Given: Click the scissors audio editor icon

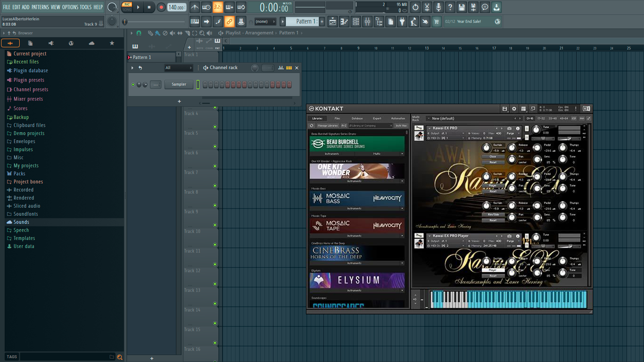Looking at the screenshot, I should [427, 7].
